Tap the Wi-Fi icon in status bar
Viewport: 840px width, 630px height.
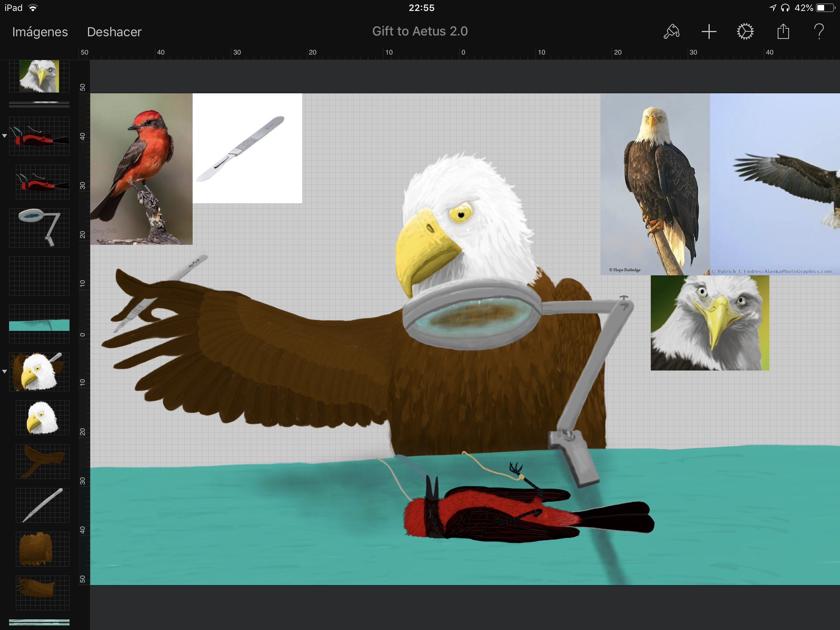33,8
